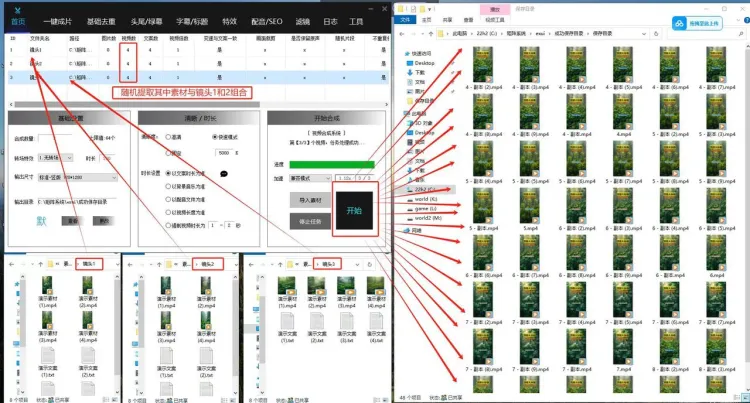Click the 拖拽至此上传 cloud upload button
Image resolution: width=750 pixels, height=403 pixels.
(697, 23)
